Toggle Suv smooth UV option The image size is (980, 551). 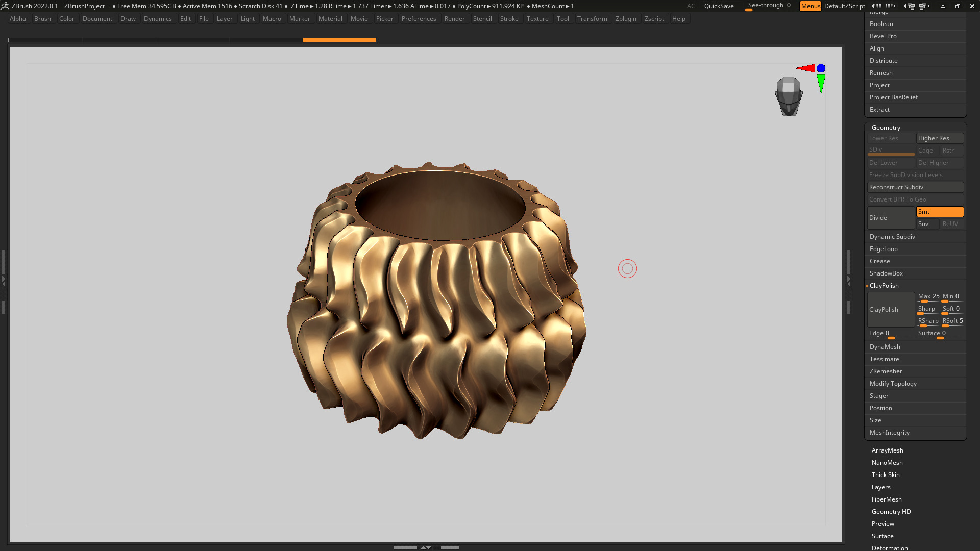pyautogui.click(x=927, y=224)
